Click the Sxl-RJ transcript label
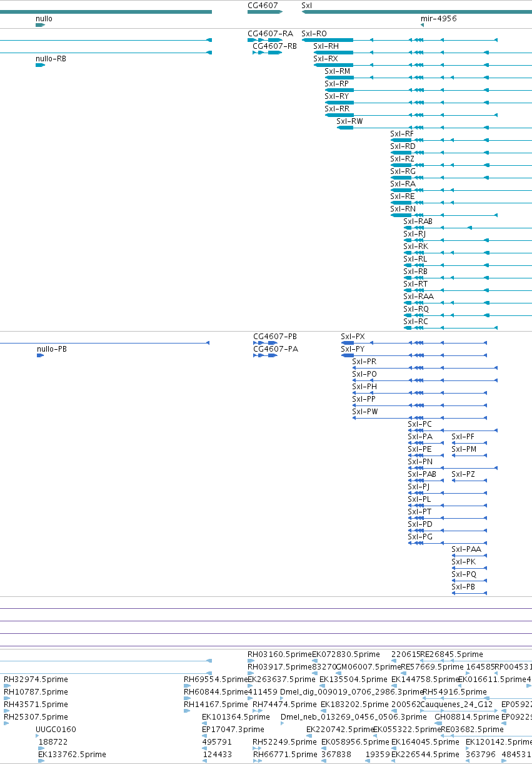This screenshot has width=532, height=764. (414, 234)
